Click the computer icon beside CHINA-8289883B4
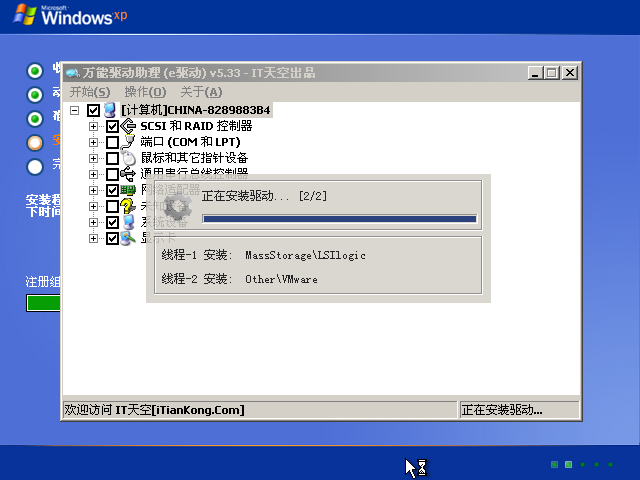 click(x=109, y=110)
